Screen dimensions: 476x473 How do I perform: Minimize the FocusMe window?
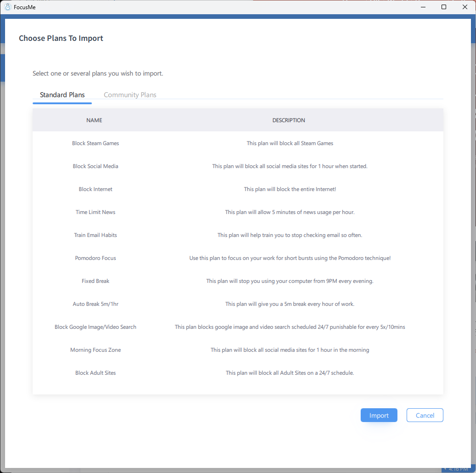click(423, 7)
